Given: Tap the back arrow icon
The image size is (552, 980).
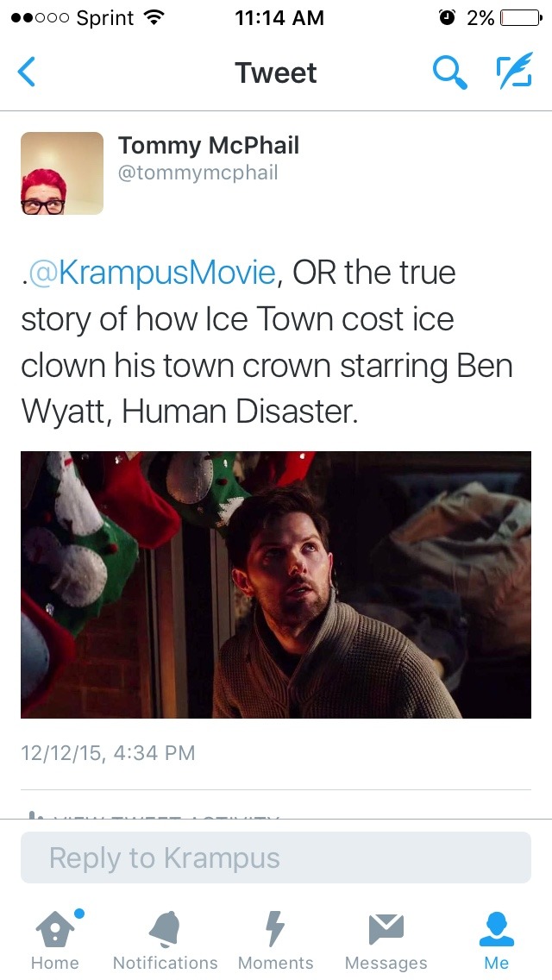Looking at the screenshot, I should tap(27, 72).
